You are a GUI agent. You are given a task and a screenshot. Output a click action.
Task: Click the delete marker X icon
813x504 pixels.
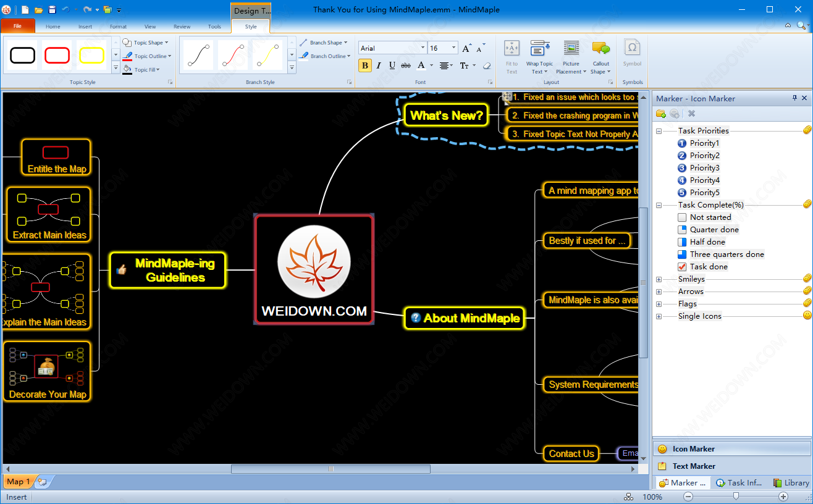click(x=691, y=114)
